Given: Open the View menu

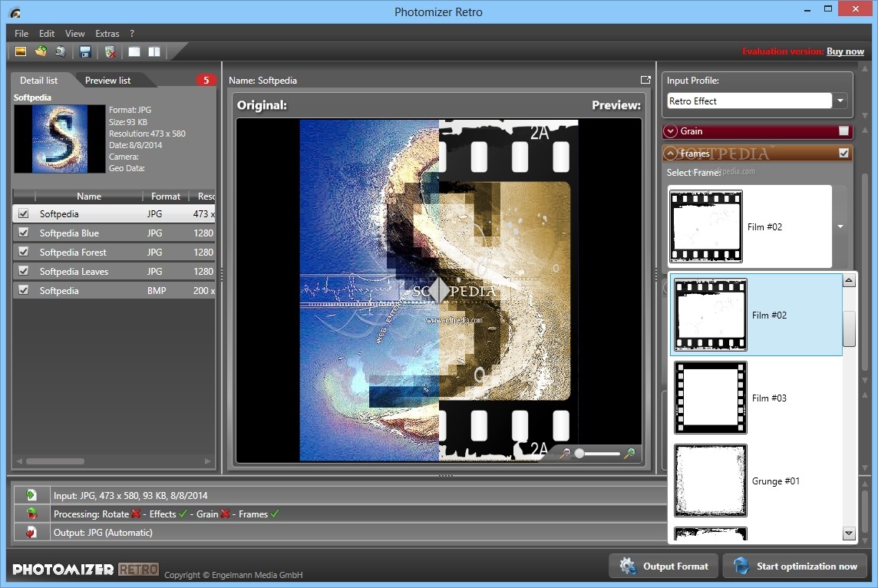Looking at the screenshot, I should pos(74,34).
